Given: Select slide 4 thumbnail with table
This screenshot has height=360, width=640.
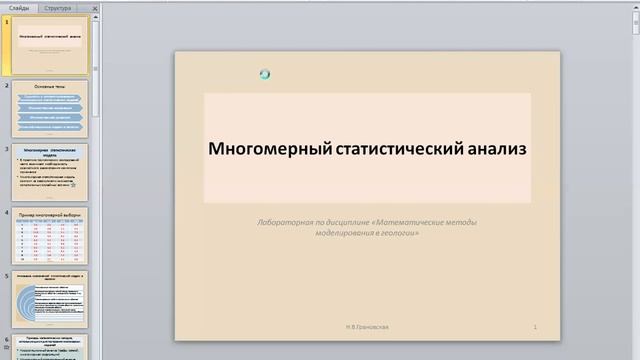Looking at the screenshot, I should tap(50, 236).
